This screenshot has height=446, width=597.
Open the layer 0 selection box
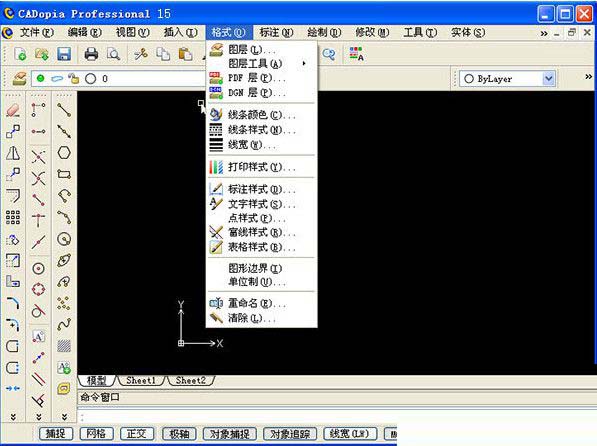(118, 78)
